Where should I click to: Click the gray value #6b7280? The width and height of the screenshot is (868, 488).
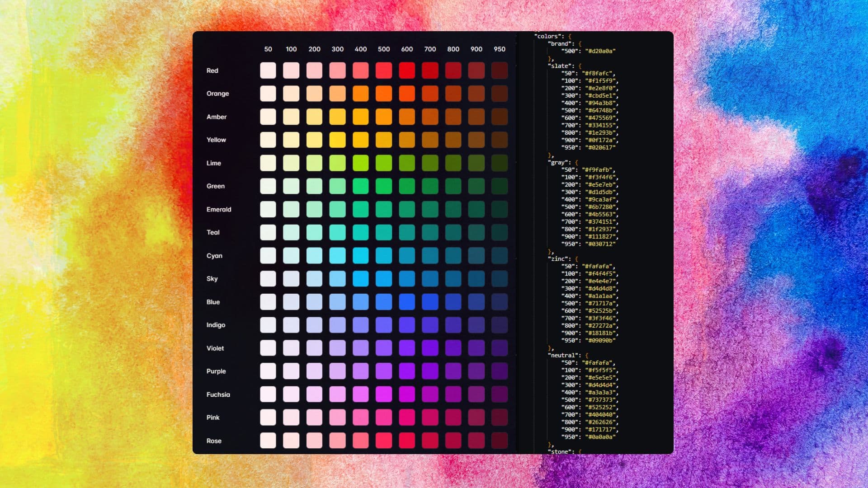600,207
